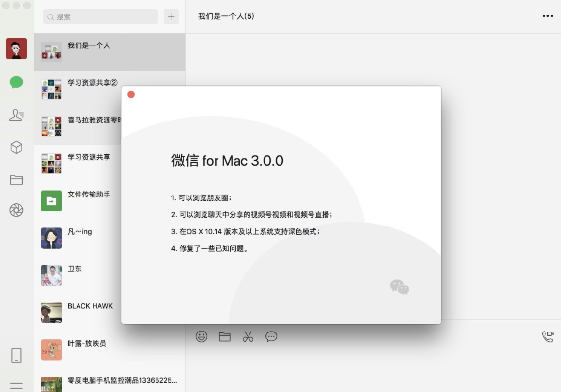The height and width of the screenshot is (392, 561).
Task: Click the plus button to start chat
Action: pyautogui.click(x=171, y=16)
